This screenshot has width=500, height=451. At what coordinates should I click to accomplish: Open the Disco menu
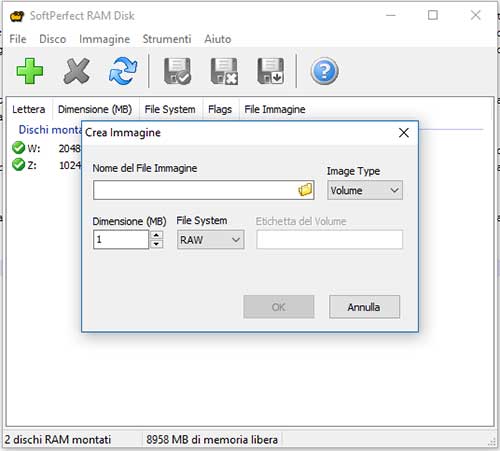(x=53, y=39)
